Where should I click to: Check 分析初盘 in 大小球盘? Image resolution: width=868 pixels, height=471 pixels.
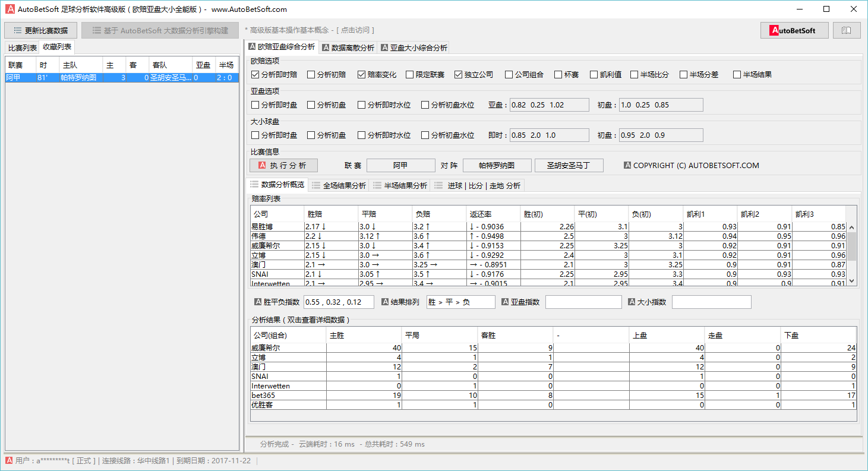311,135
